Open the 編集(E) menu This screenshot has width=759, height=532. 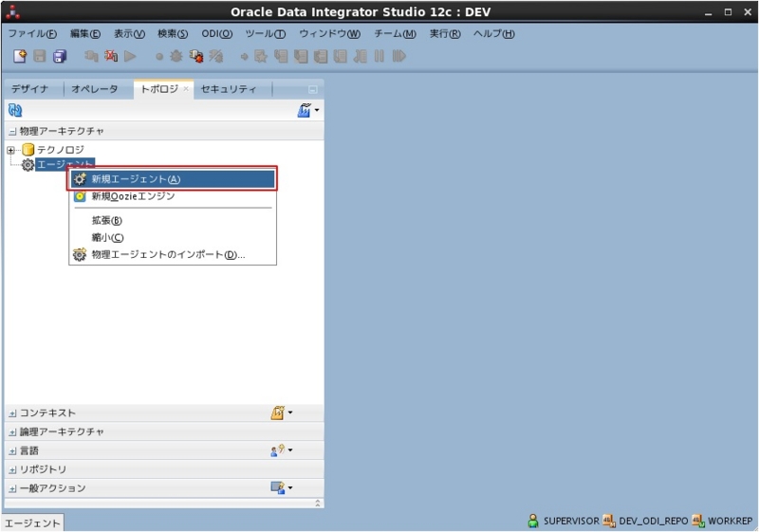(85, 34)
